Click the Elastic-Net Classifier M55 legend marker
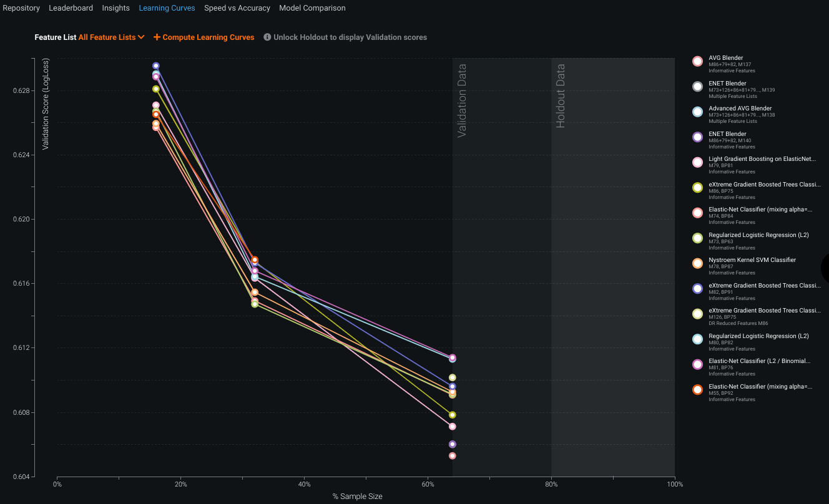Image resolution: width=829 pixels, height=504 pixels. [x=697, y=389]
